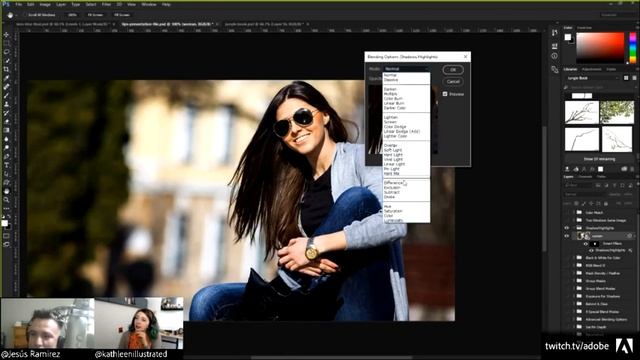640x360 pixels.
Task: Expand the Color Match group
Action: tap(573, 212)
